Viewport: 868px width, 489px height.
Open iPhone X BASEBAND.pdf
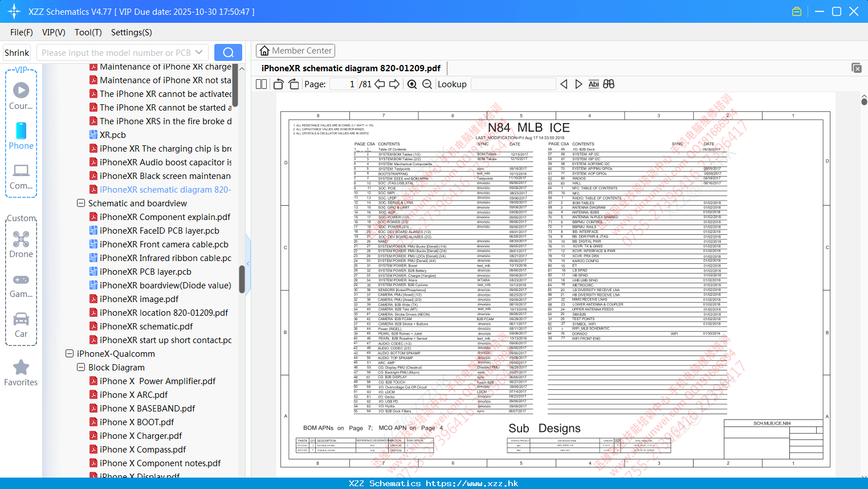[142, 409]
